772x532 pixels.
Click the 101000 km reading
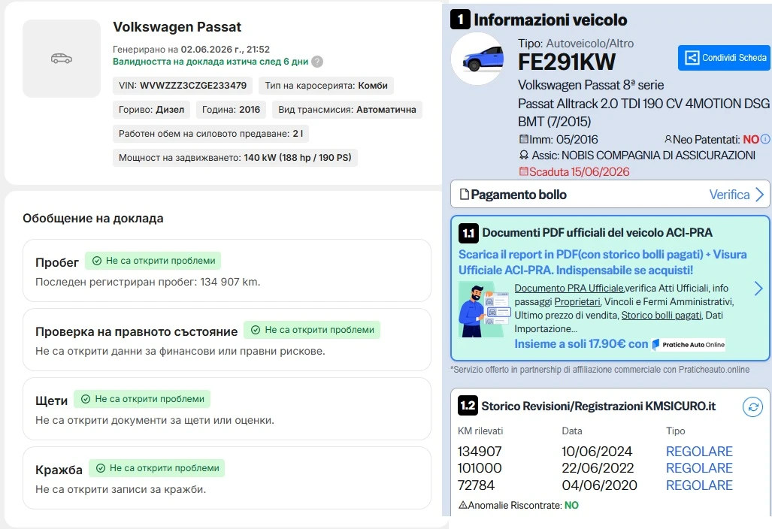tap(480, 468)
